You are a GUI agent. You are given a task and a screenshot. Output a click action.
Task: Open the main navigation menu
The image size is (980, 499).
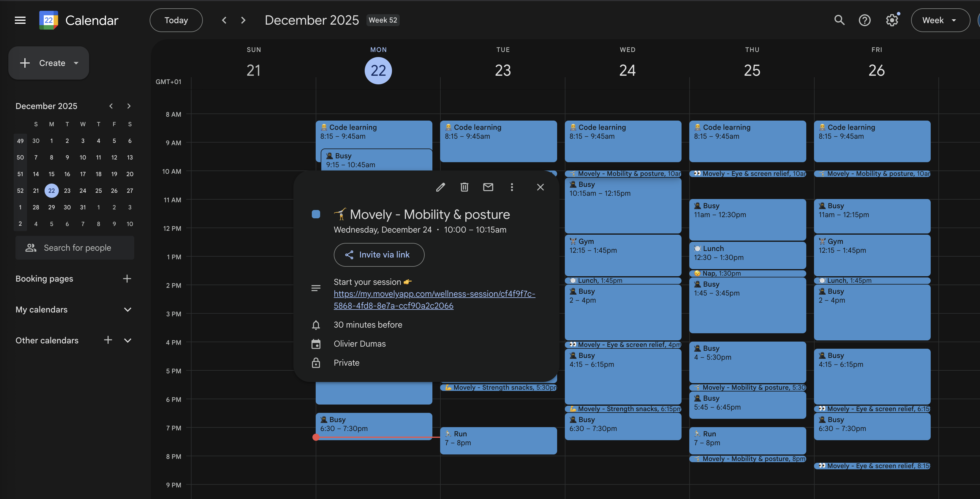(20, 20)
